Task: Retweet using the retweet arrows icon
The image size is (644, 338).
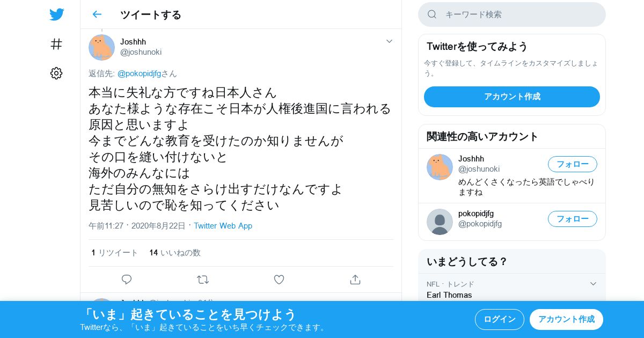Action: pos(203,280)
